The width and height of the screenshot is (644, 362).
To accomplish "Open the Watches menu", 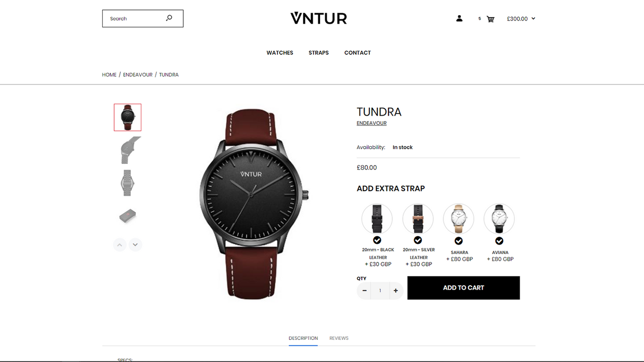I will pos(280,53).
